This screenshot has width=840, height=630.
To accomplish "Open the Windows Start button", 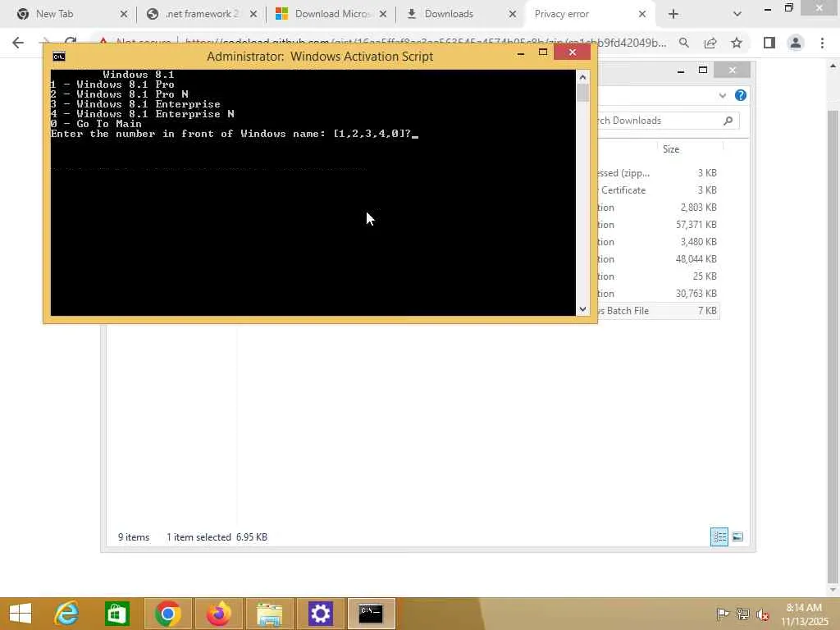I will pos(21,614).
